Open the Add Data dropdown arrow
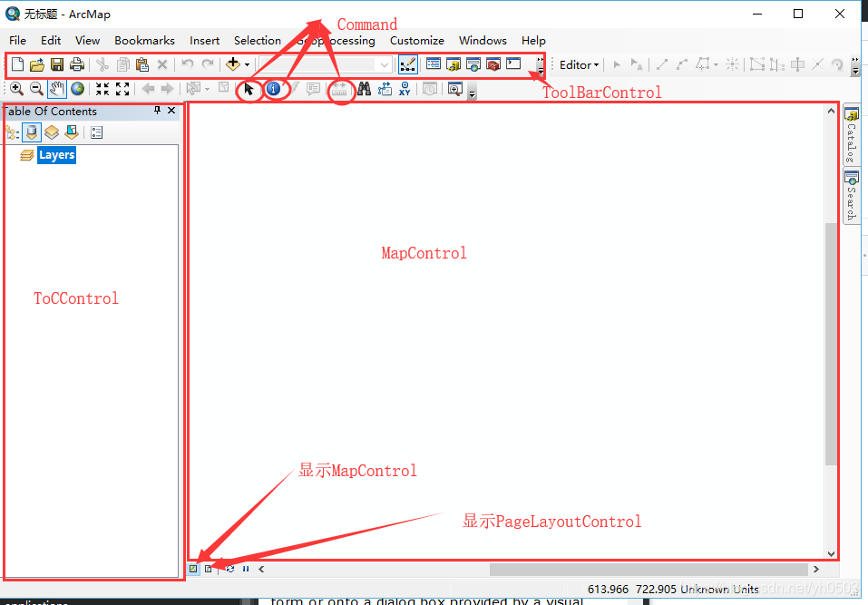 pyautogui.click(x=247, y=65)
